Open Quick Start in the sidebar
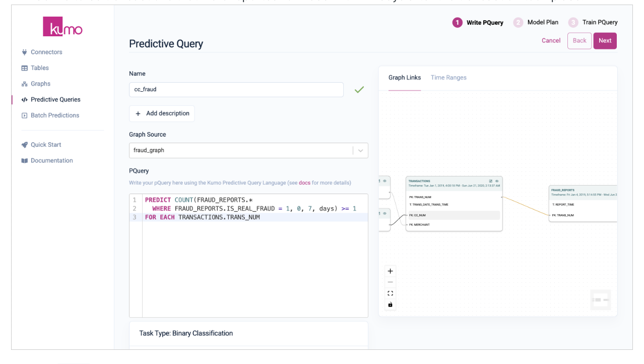Screen dimensions: 644x364 pyautogui.click(x=46, y=144)
